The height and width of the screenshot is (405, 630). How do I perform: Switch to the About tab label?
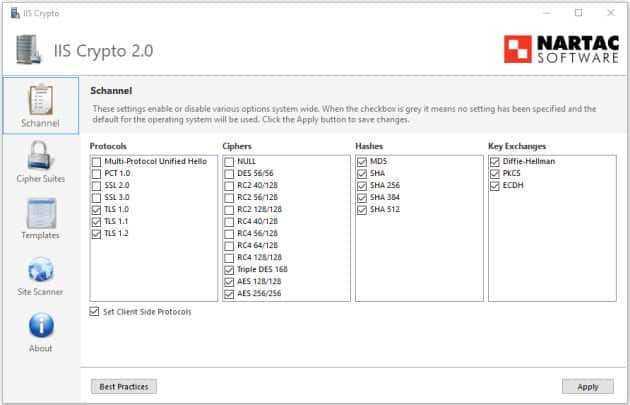tap(41, 348)
